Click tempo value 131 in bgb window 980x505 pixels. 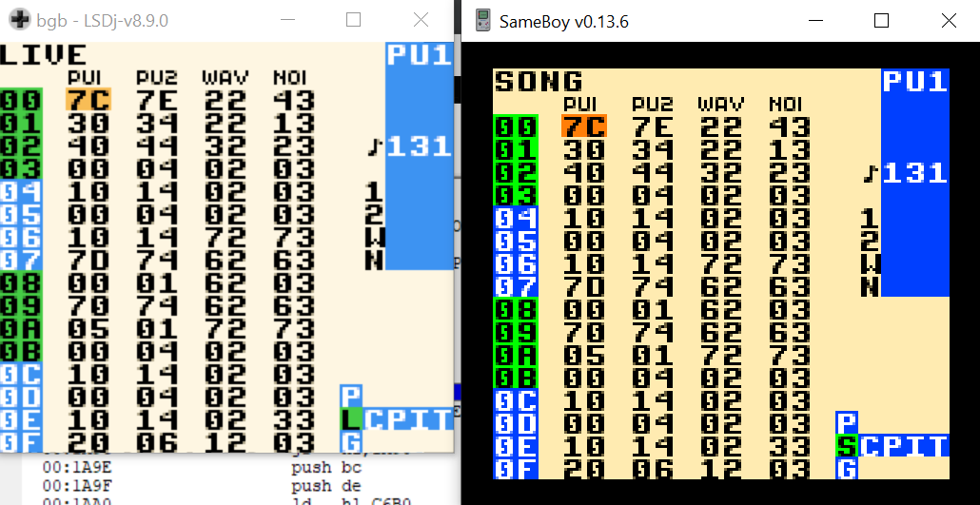[420, 146]
